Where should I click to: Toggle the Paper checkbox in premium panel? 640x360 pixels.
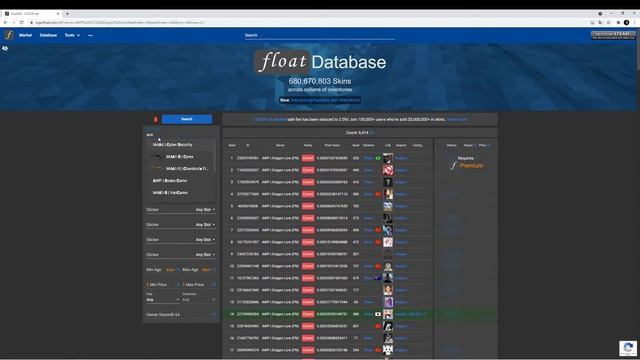tap(475, 145)
